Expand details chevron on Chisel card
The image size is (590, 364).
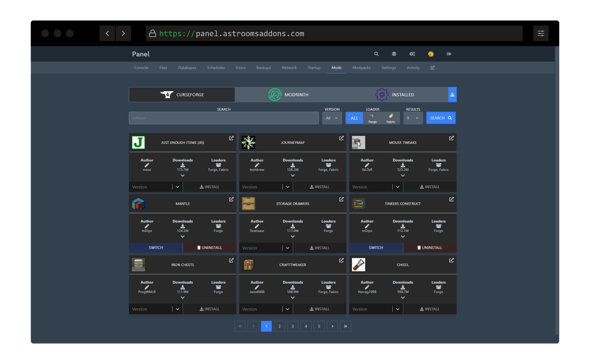point(403,298)
